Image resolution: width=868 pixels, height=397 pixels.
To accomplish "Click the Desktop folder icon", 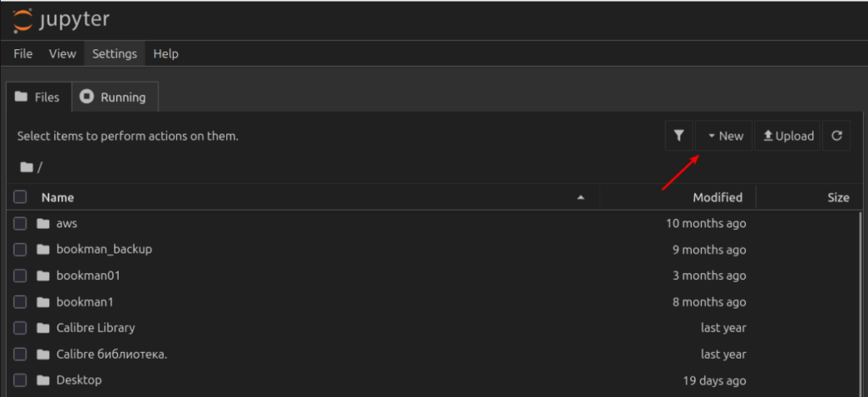I will tap(43, 380).
